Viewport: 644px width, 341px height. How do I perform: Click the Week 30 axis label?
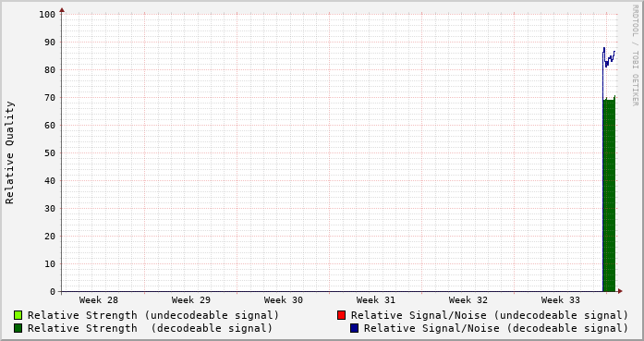coord(284,300)
